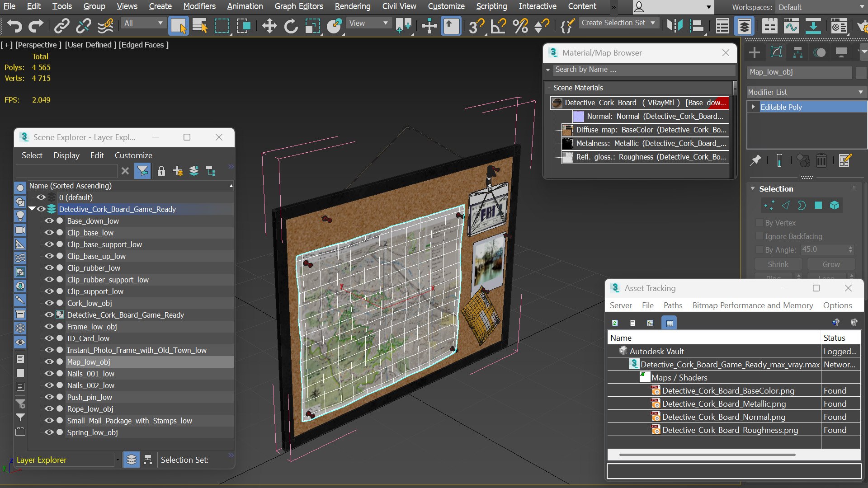Open Curve Editor from toolbar
Image resolution: width=868 pixels, height=488 pixels.
tap(791, 26)
